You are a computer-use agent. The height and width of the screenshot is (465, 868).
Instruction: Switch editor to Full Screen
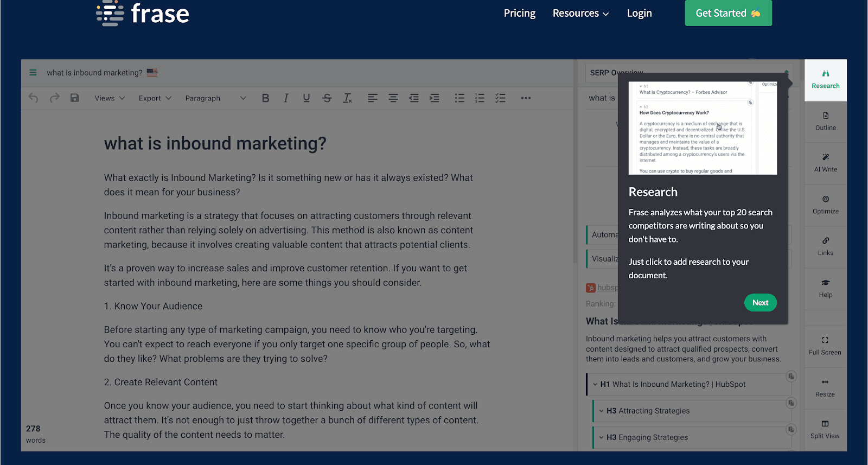coord(825,346)
